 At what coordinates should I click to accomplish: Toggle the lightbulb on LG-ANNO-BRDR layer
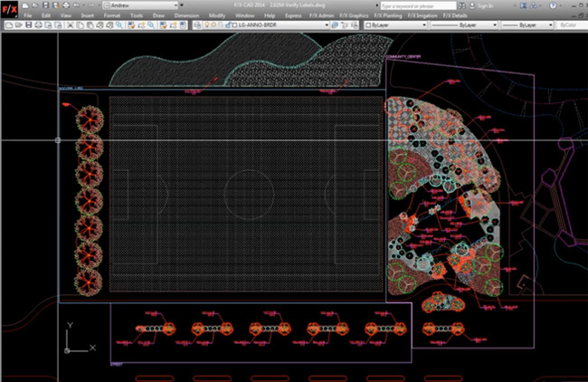click(x=205, y=25)
